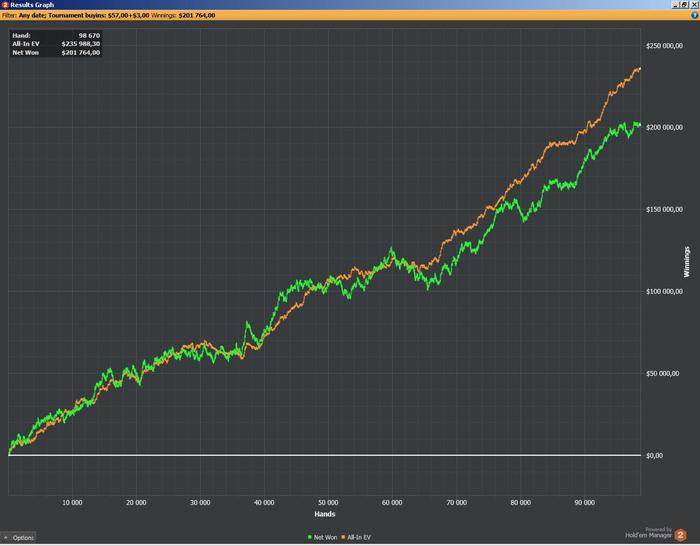Click the info icon in filter bar

coord(694,15)
